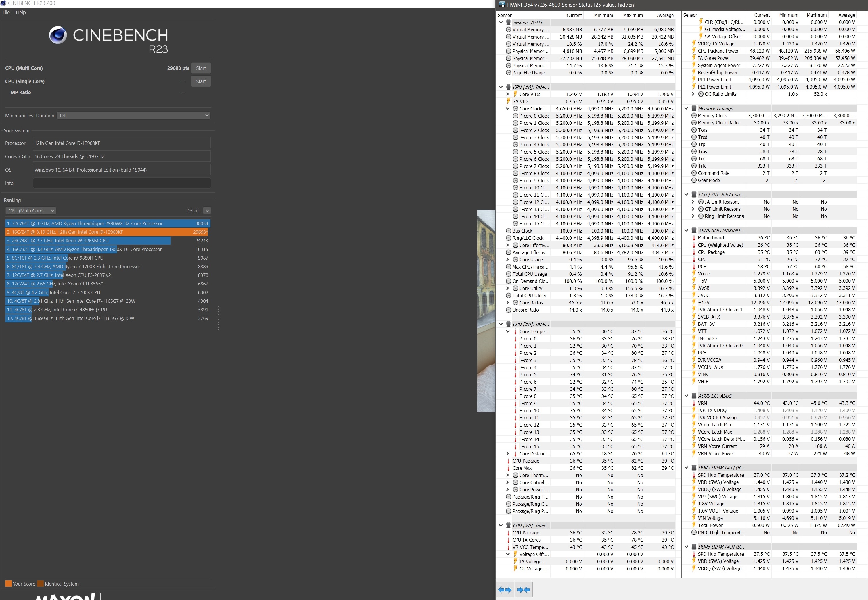Collapse the DDR5 DIMM [#1] group
Image resolution: width=868 pixels, height=600 pixels.
686,468
